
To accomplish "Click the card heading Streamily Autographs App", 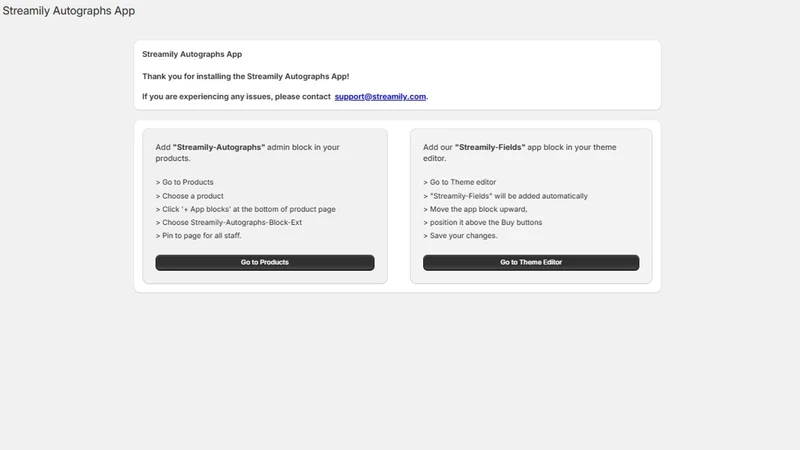I will point(192,54).
